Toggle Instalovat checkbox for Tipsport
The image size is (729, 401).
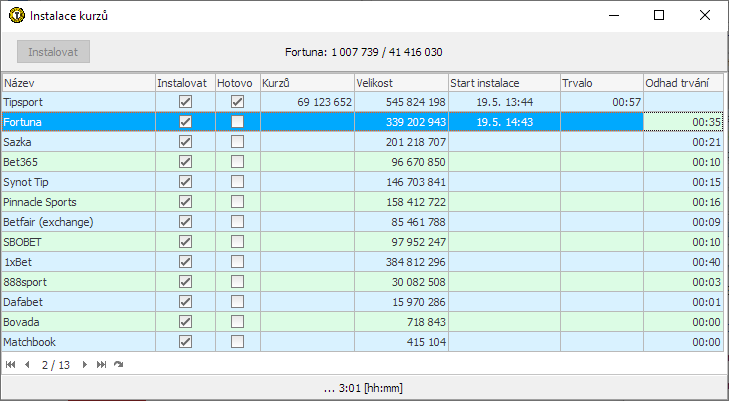[x=186, y=101]
